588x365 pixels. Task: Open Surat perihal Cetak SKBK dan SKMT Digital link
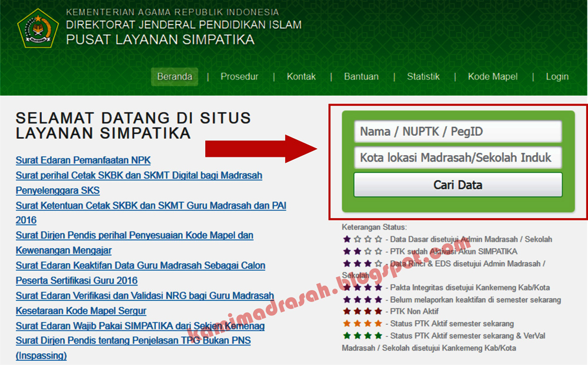point(139,183)
